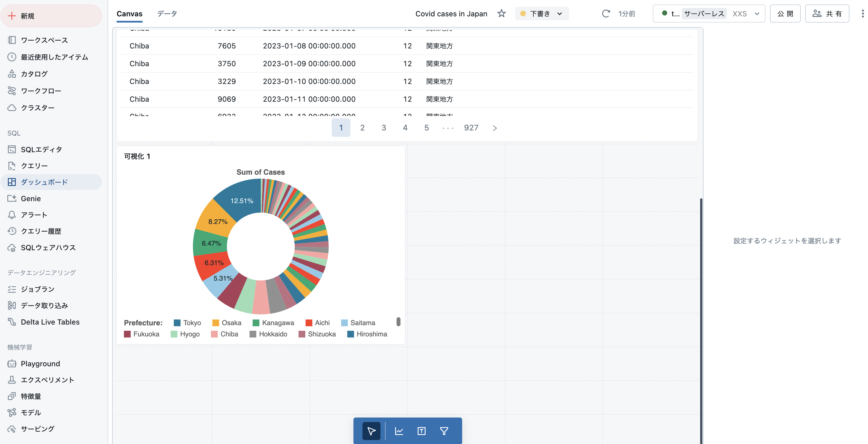Add a text box widget
The image size is (868, 444).
[421, 431]
